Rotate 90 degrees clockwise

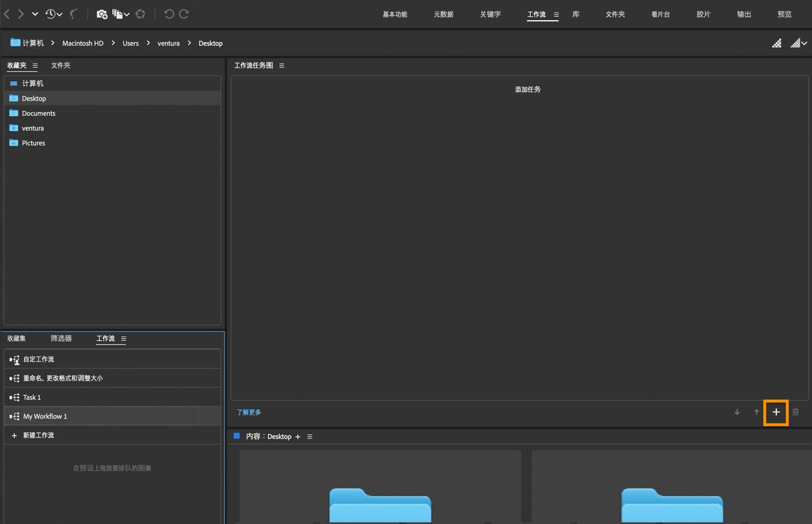pyautogui.click(x=184, y=14)
